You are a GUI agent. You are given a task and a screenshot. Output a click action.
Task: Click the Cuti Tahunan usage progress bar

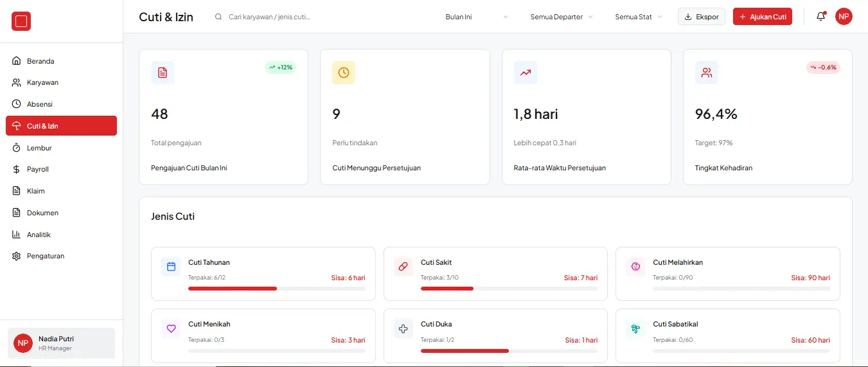pyautogui.click(x=276, y=289)
